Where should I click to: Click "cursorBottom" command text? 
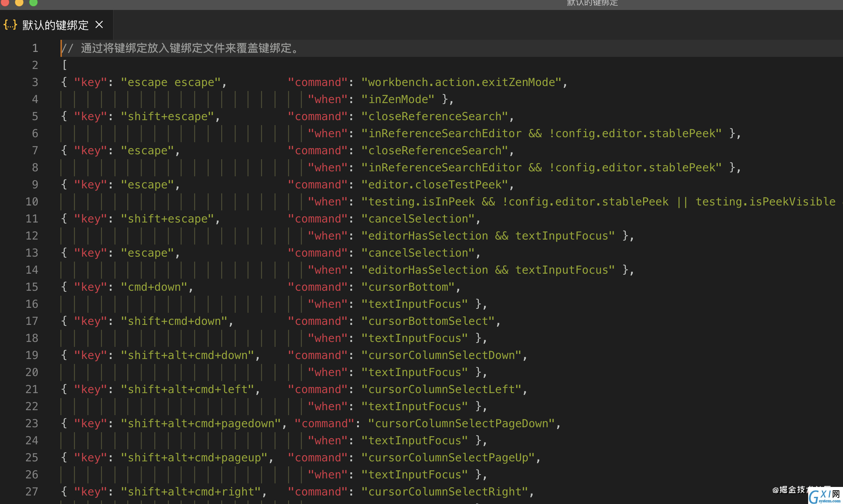point(408,287)
